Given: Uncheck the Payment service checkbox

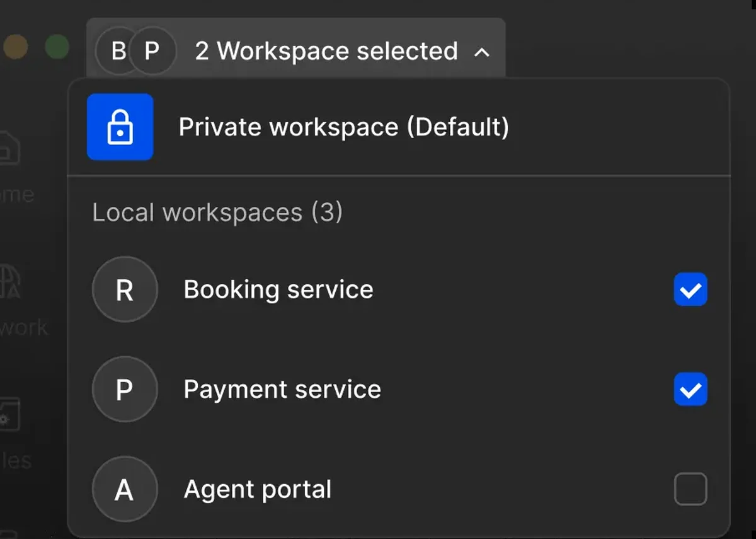Looking at the screenshot, I should pos(690,390).
